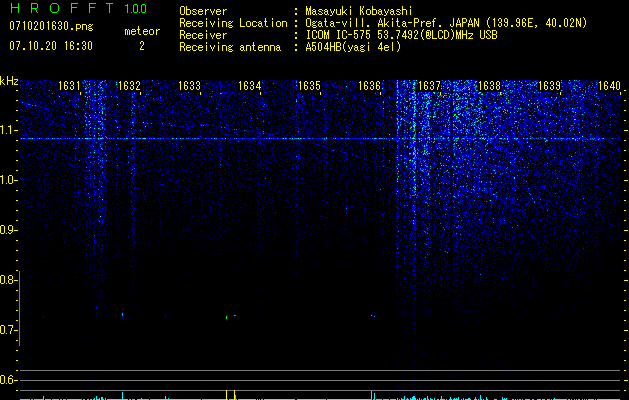Click the Observer name Masayuki Kobayashi
The width and height of the screenshot is (629, 400).
coord(359,11)
